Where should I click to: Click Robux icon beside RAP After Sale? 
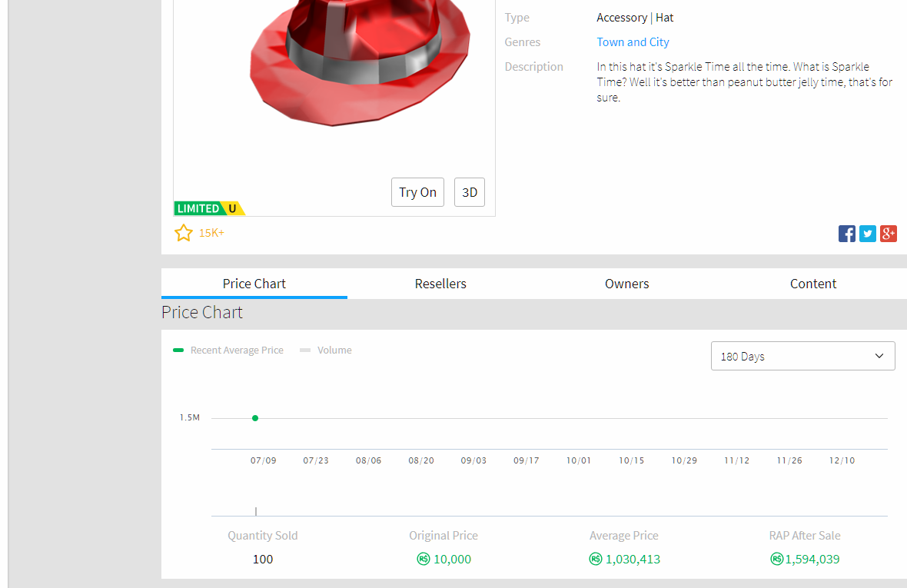coord(776,560)
